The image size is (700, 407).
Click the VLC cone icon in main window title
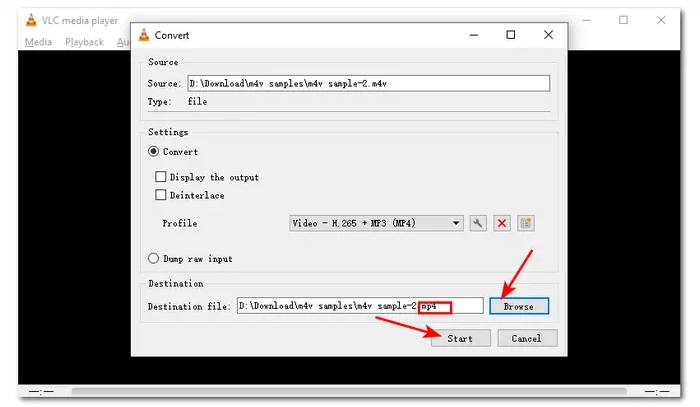click(31, 20)
